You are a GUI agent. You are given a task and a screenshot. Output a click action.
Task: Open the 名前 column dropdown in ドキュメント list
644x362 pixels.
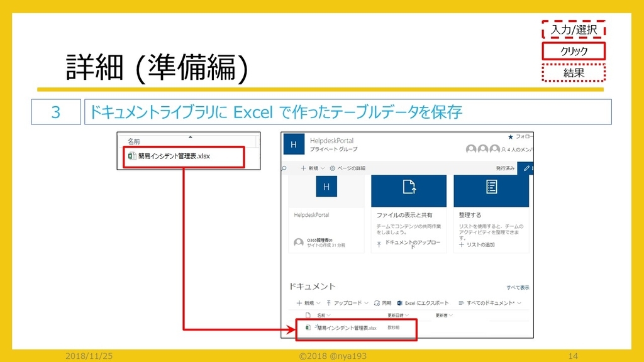click(324, 315)
